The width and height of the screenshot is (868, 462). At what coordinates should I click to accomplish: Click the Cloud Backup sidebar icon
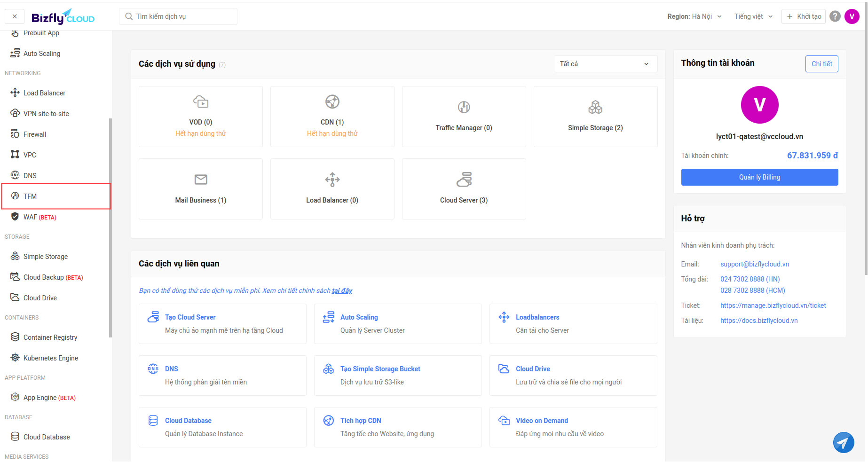click(x=15, y=277)
